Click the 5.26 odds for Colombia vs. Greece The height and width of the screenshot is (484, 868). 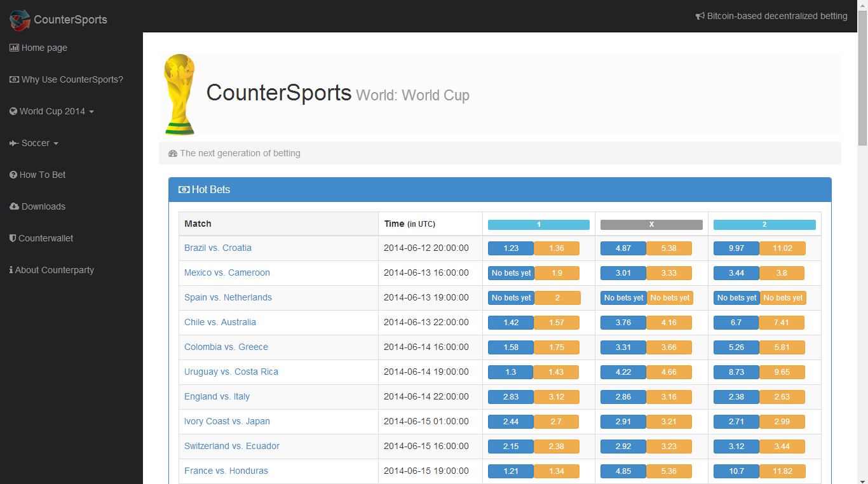tap(736, 347)
